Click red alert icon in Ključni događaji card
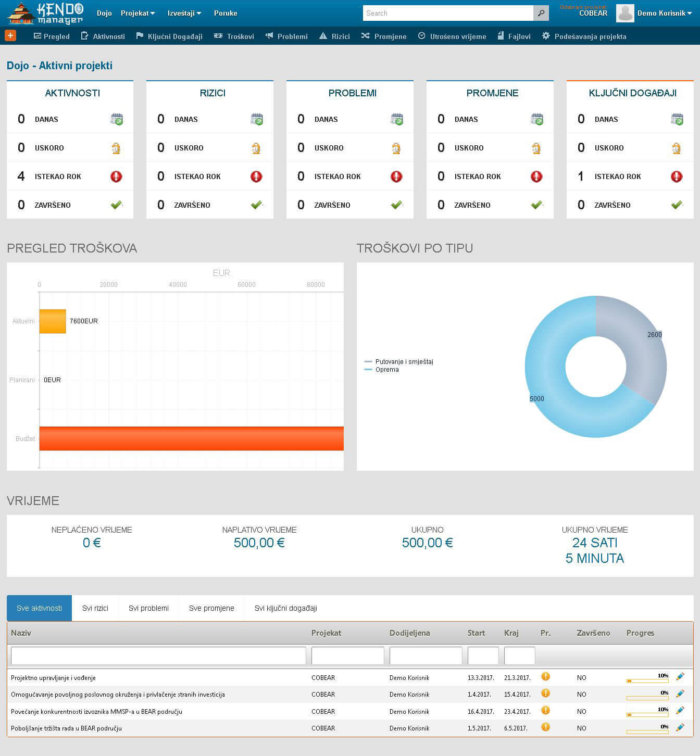This screenshot has width=700, height=756. [677, 177]
